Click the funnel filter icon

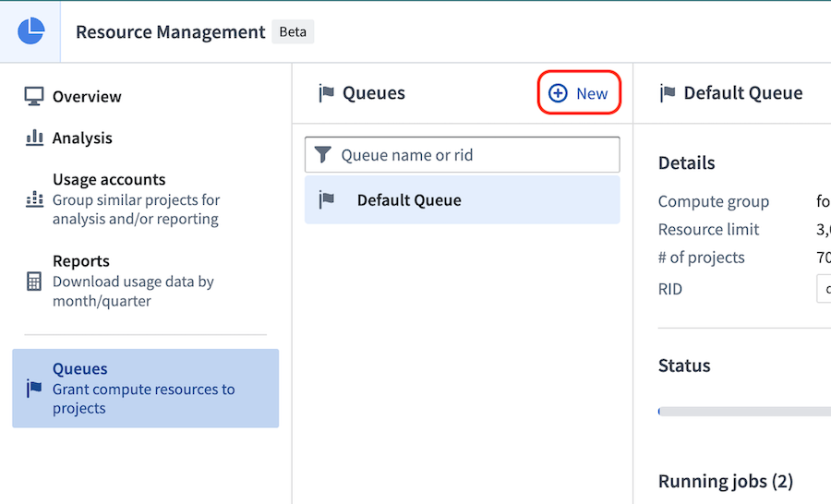323,155
